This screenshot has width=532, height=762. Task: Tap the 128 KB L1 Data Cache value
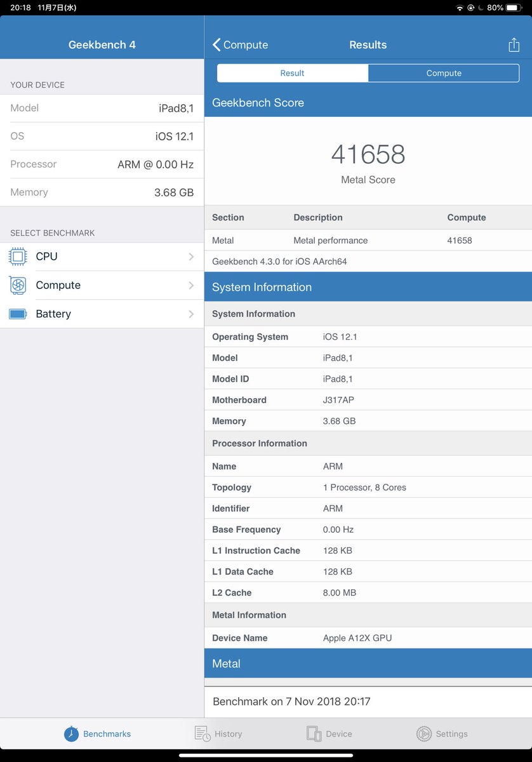(x=338, y=571)
